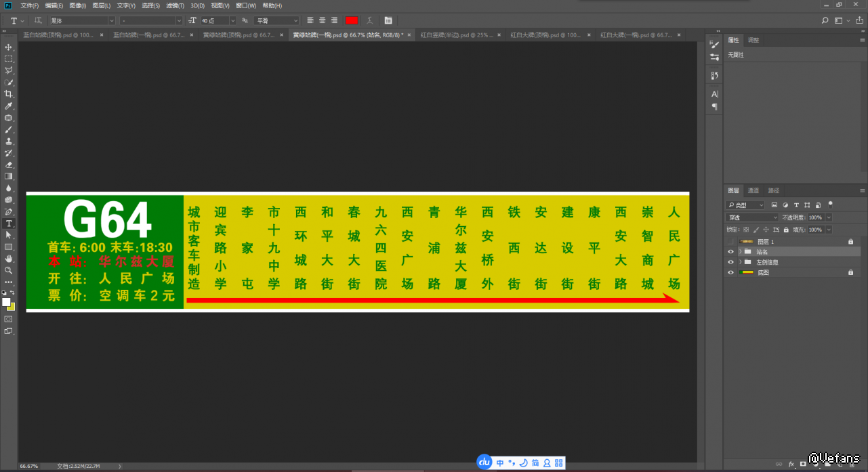The width and height of the screenshot is (868, 472).
Task: Select the Move tool
Action: pos(9,47)
